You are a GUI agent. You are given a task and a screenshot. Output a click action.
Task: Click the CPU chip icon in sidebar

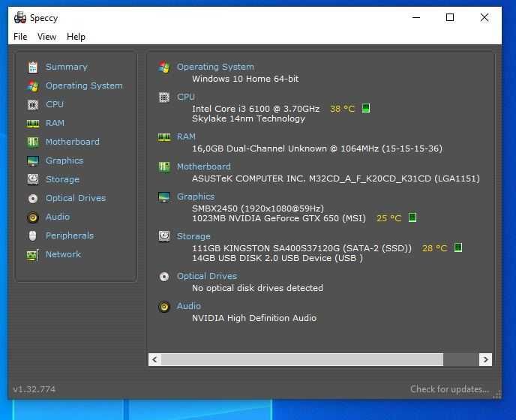tap(33, 105)
